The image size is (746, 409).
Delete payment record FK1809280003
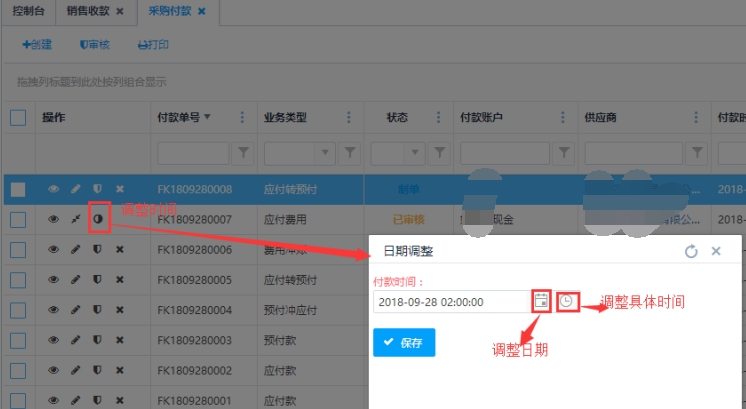point(120,341)
